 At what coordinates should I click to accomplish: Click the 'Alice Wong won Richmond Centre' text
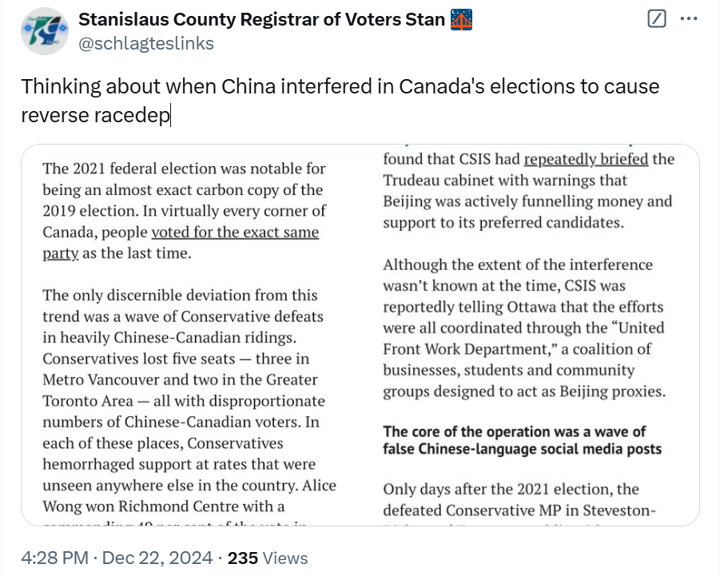pyautogui.click(x=189, y=495)
